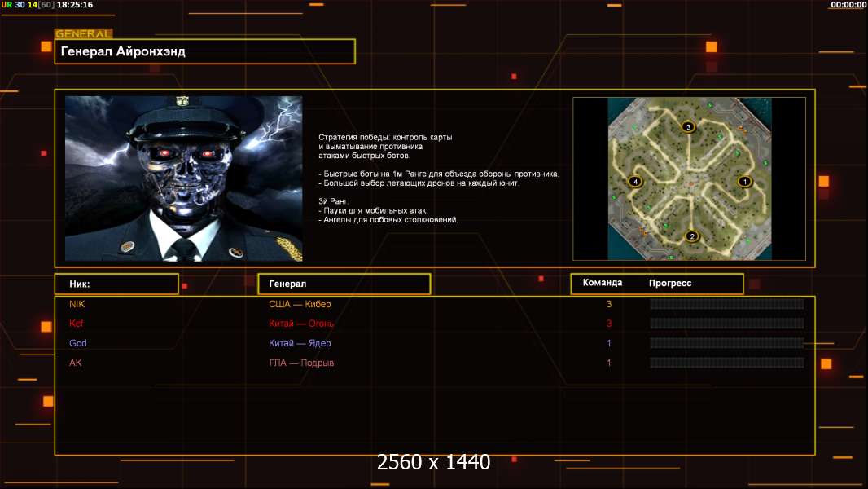Click 'ГЛА — Подрыв' general entry
Viewport: 868px width, 489px height.
[x=302, y=363]
